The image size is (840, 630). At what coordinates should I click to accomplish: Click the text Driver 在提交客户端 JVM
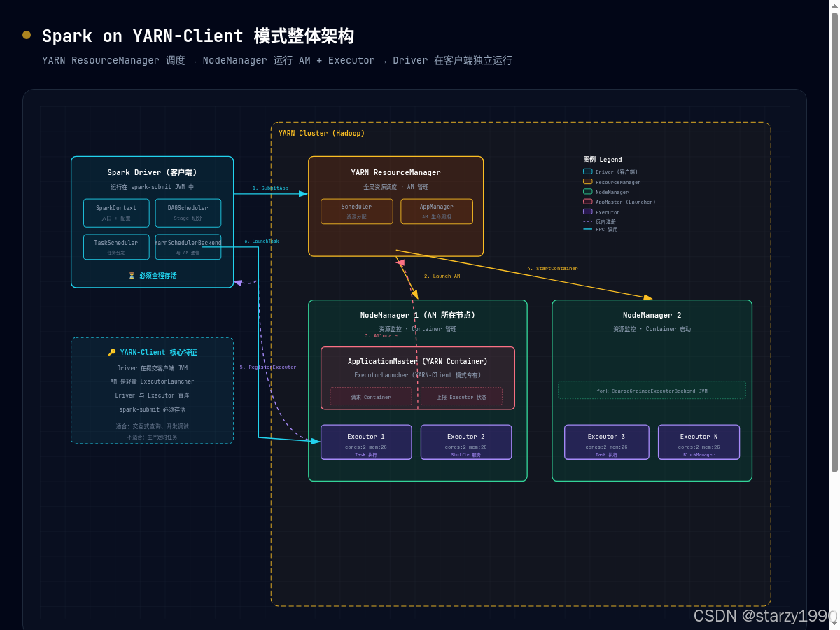[152, 368]
